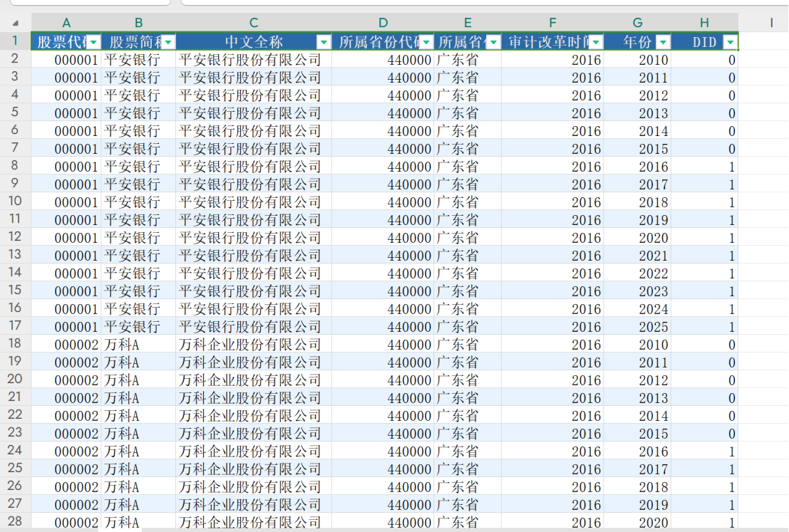Click cell B10 平安银行
Image resolution: width=789 pixels, height=532 pixels.
[x=138, y=202]
